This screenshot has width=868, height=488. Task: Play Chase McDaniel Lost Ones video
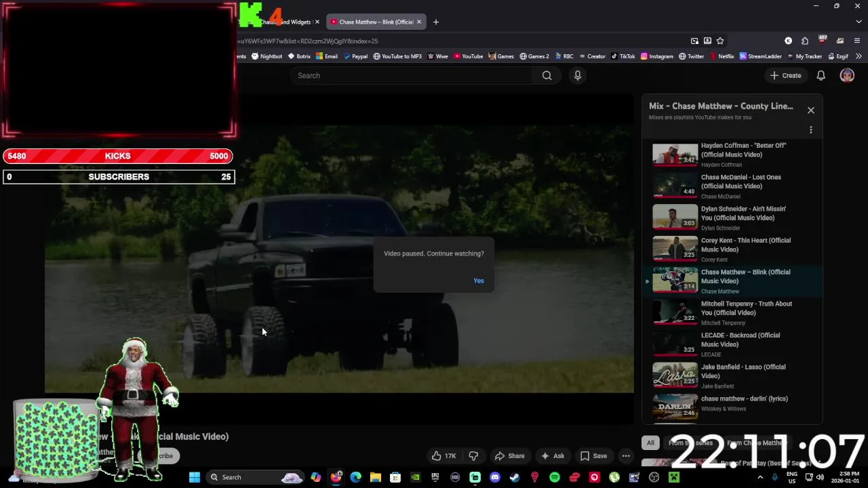[732, 186]
